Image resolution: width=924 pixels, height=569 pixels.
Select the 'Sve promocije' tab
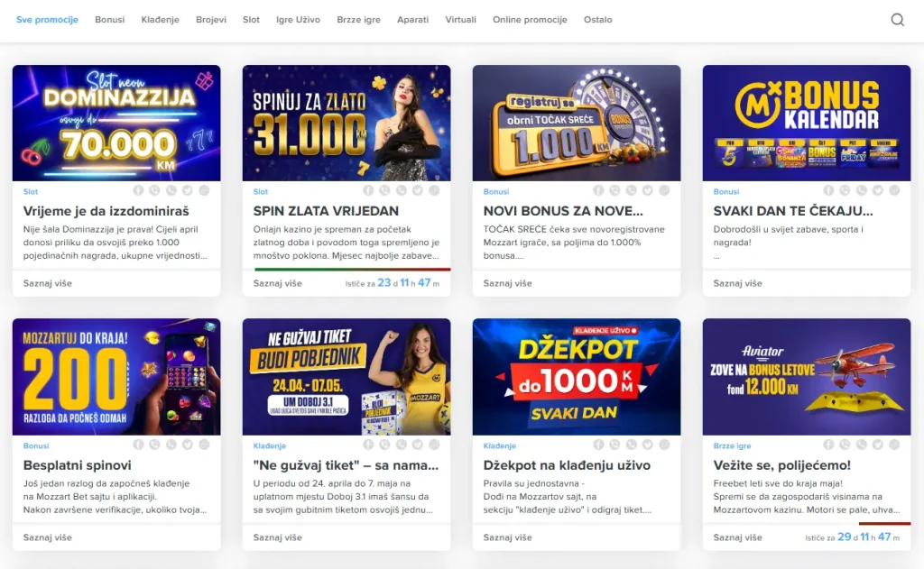pos(47,20)
